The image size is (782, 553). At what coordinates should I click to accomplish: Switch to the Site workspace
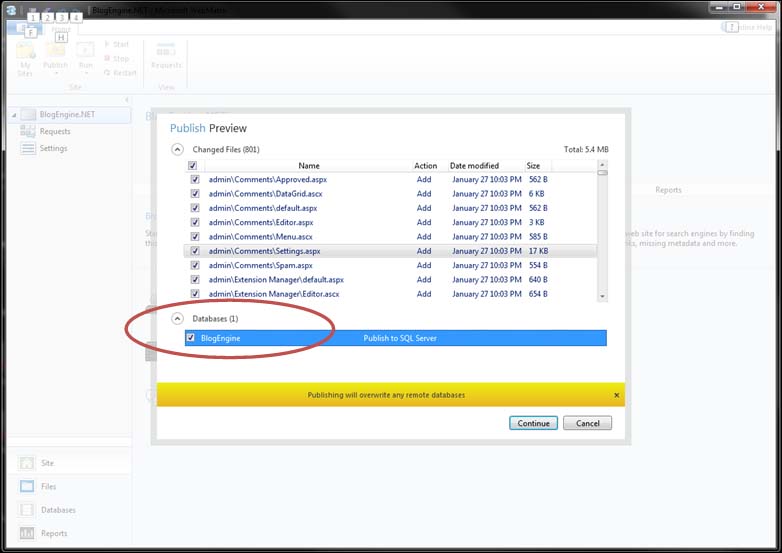click(x=47, y=463)
